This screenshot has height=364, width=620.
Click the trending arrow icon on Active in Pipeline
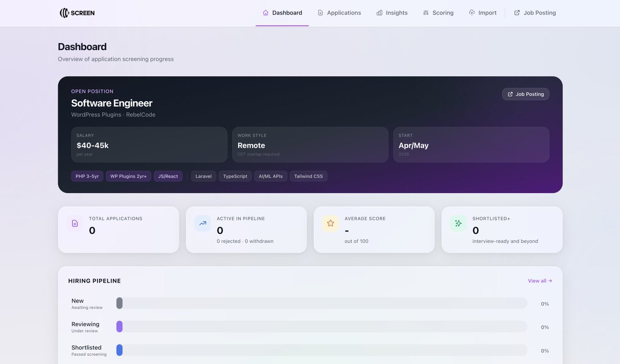click(203, 223)
